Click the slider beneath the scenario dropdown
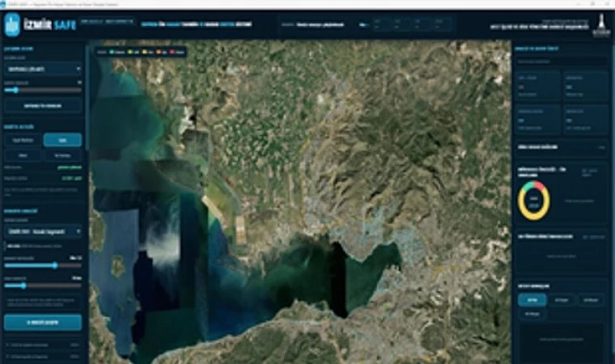This screenshot has width=615, height=364. pyautogui.click(x=43, y=91)
